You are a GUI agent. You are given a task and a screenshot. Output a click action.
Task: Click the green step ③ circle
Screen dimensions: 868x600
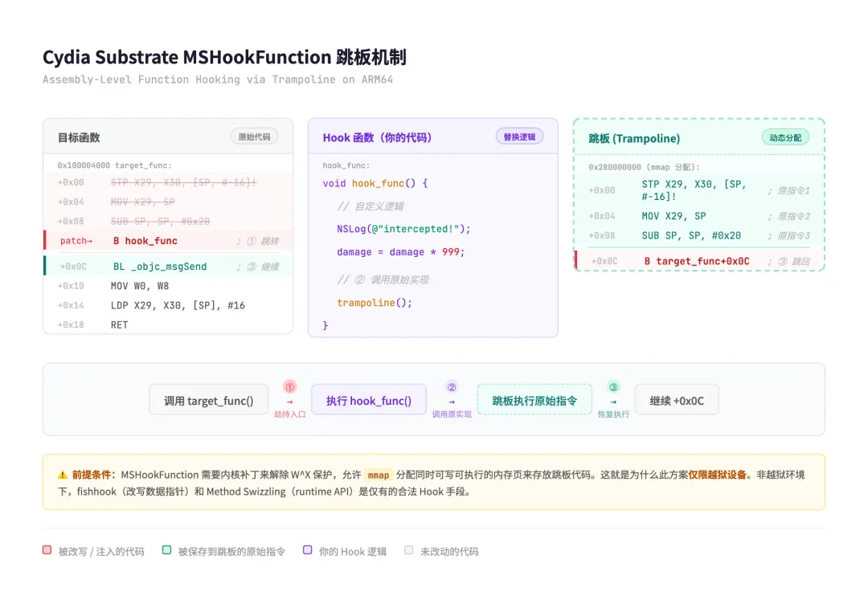613,387
